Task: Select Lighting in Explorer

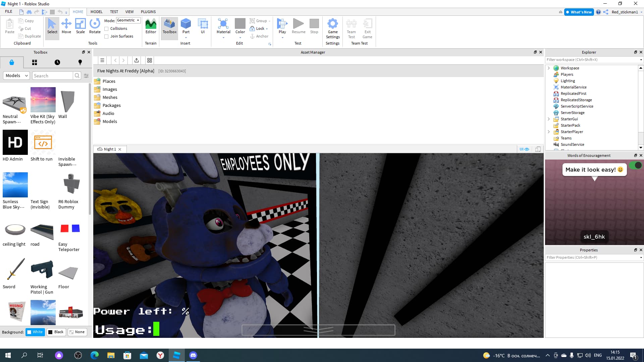Action: pyautogui.click(x=568, y=81)
